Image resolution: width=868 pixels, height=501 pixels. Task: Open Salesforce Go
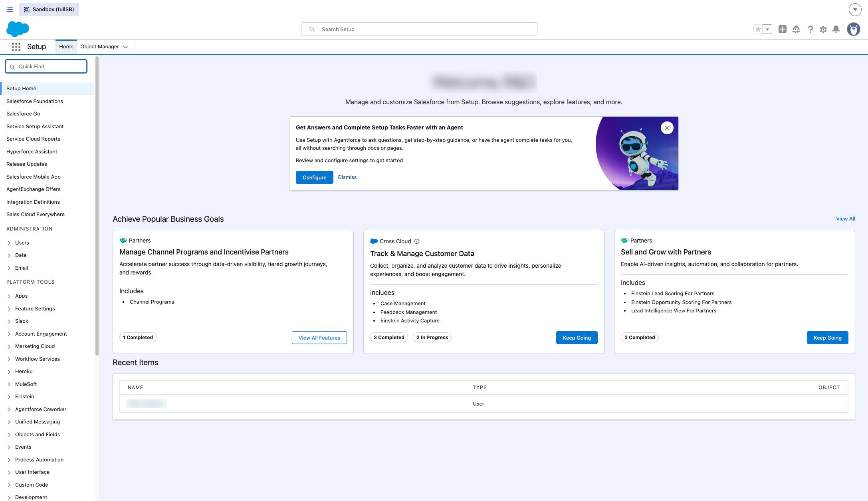point(23,114)
